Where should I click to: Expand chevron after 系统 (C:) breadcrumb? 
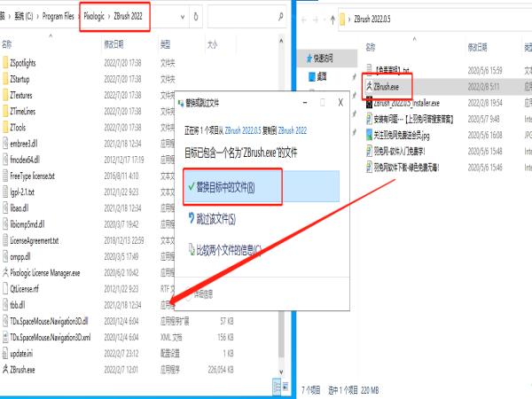pyautogui.click(x=37, y=16)
